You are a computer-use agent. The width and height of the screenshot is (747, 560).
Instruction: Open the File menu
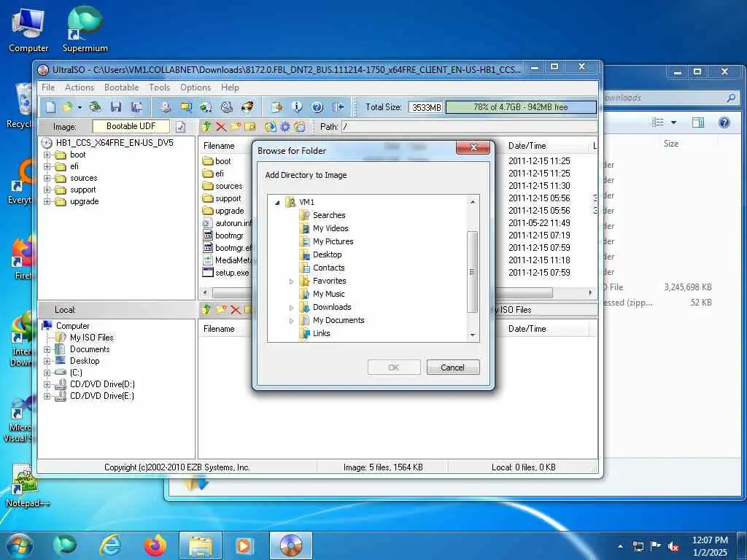click(47, 87)
